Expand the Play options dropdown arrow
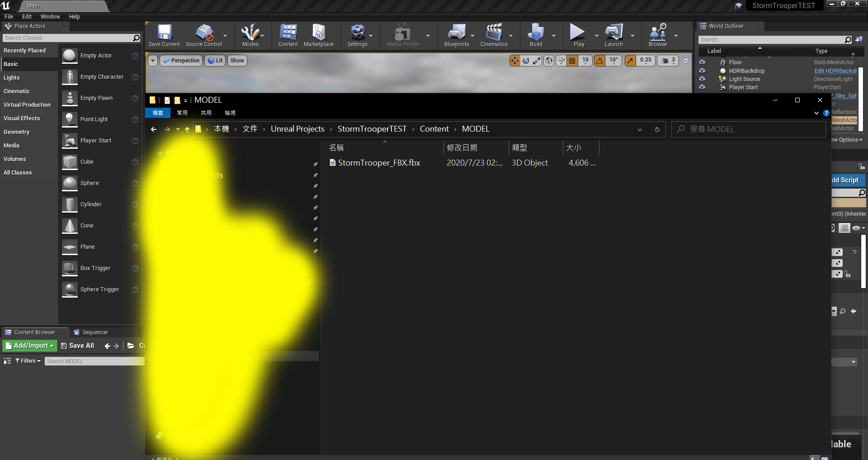This screenshot has width=868, height=460. pyautogui.click(x=596, y=36)
